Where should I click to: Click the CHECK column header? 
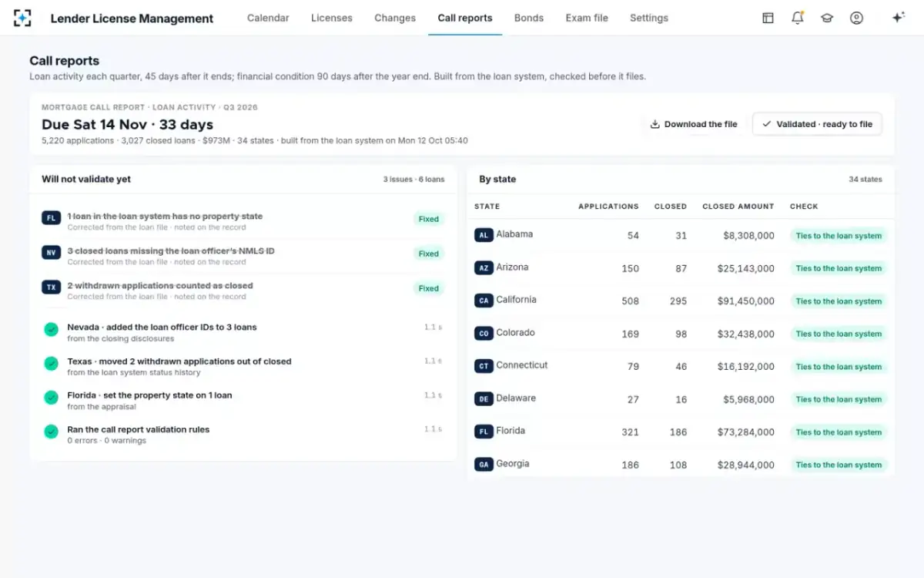click(x=804, y=207)
